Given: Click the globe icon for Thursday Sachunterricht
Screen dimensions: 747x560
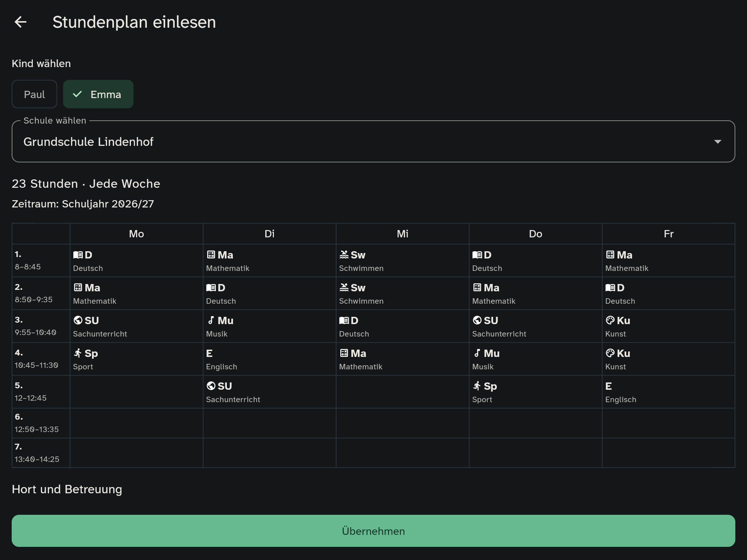Looking at the screenshot, I should 477,320.
